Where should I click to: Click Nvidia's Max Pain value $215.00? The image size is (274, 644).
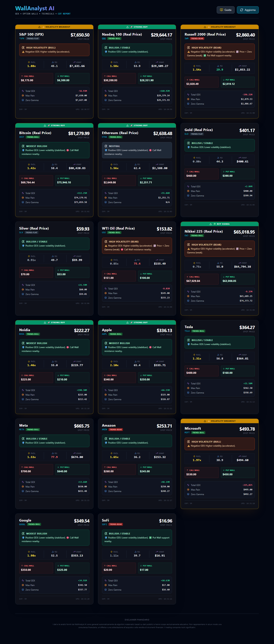[83, 395]
